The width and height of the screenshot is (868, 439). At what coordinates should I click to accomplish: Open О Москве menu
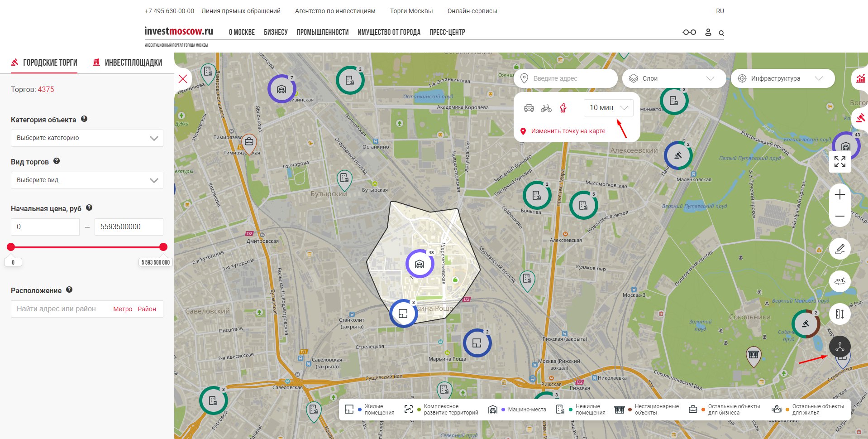point(242,32)
